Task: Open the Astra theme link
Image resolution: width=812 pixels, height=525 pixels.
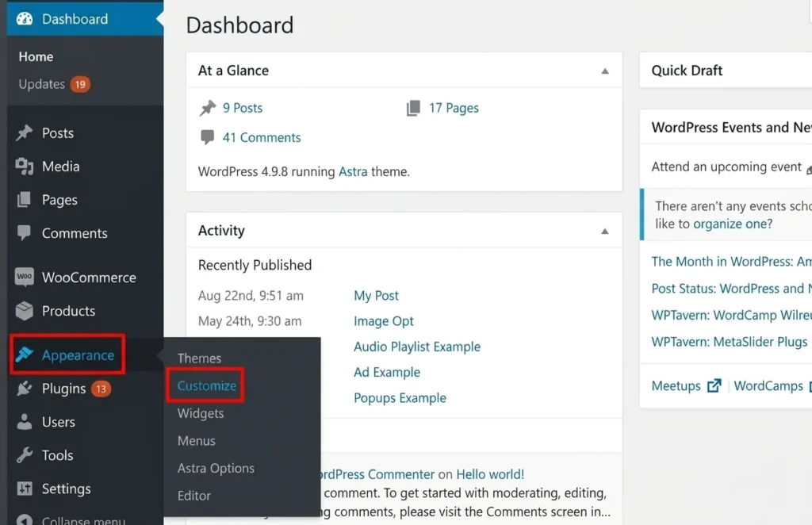Action: click(353, 171)
